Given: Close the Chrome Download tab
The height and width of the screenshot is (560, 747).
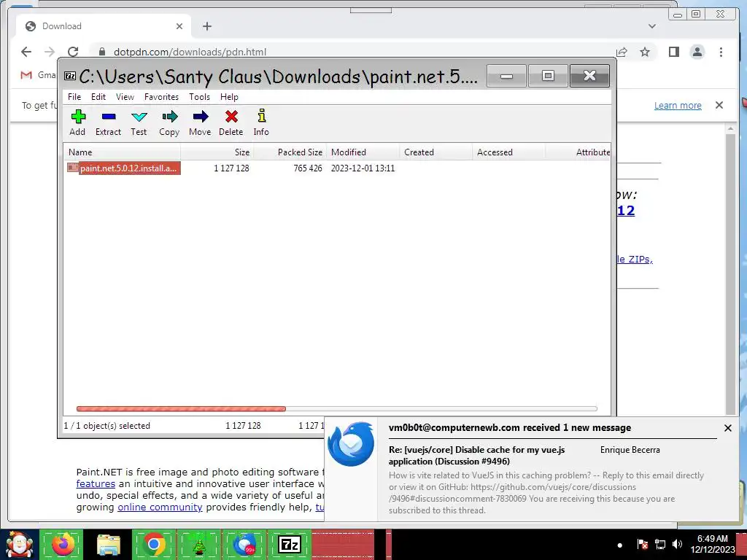Looking at the screenshot, I should (x=179, y=26).
